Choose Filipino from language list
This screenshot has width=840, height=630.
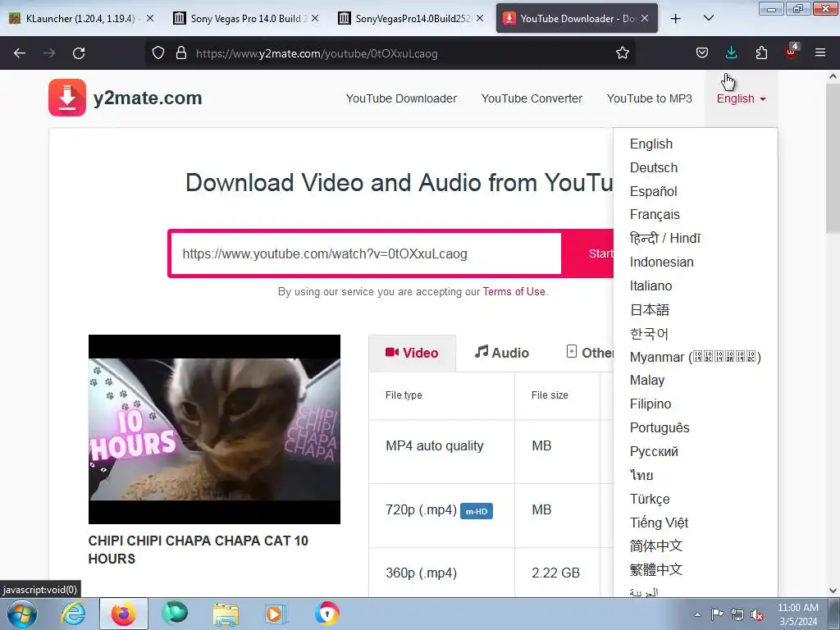coord(651,404)
